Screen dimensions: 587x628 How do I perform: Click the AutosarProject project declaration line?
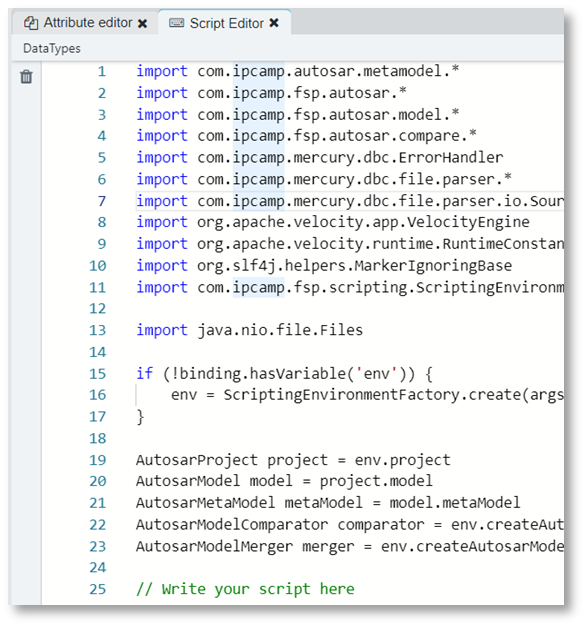pyautogui.click(x=293, y=460)
